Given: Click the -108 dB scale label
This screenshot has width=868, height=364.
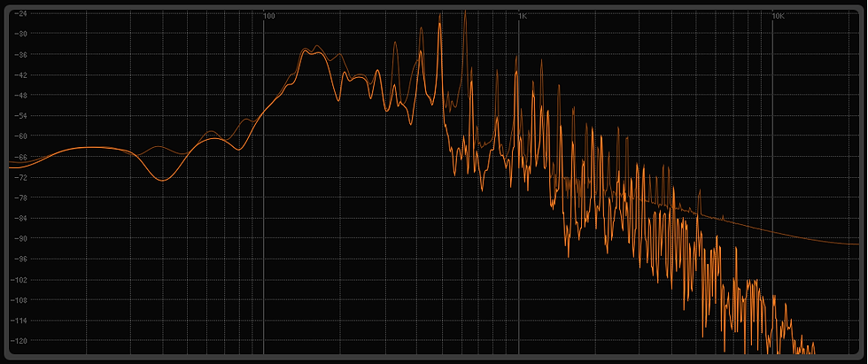Looking at the screenshot, I should (x=20, y=300).
